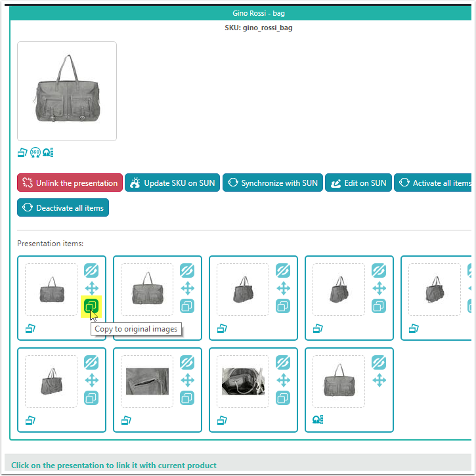
Task: Click move arrows on the last 360 item
Action: click(x=379, y=380)
